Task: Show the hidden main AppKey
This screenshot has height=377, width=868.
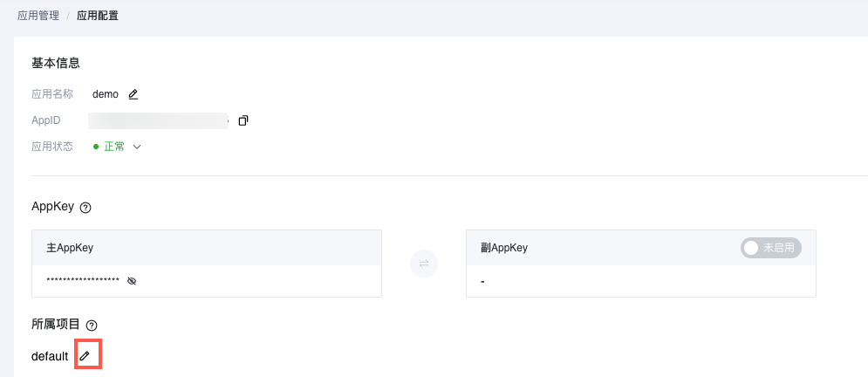Action: tap(131, 281)
